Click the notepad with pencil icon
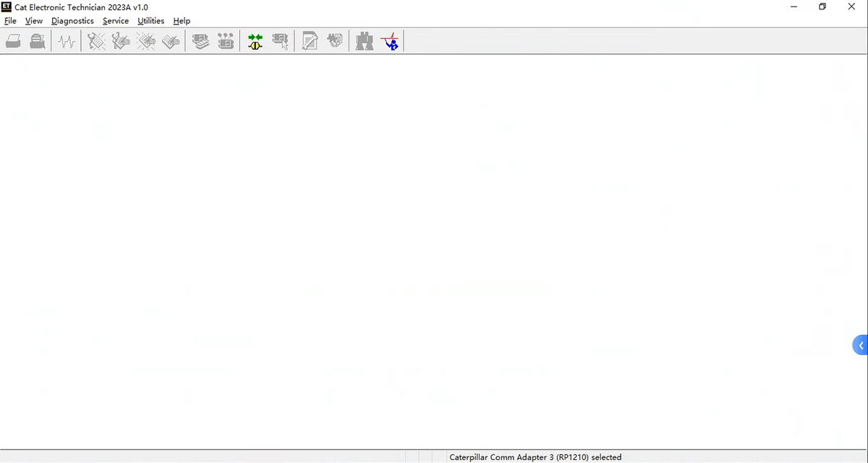This screenshot has height=463, width=868. (310, 42)
